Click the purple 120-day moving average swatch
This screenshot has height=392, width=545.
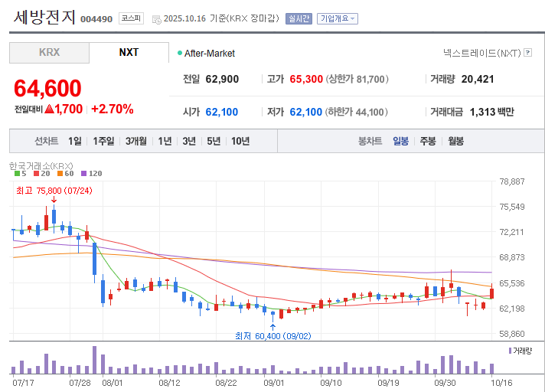(83, 174)
